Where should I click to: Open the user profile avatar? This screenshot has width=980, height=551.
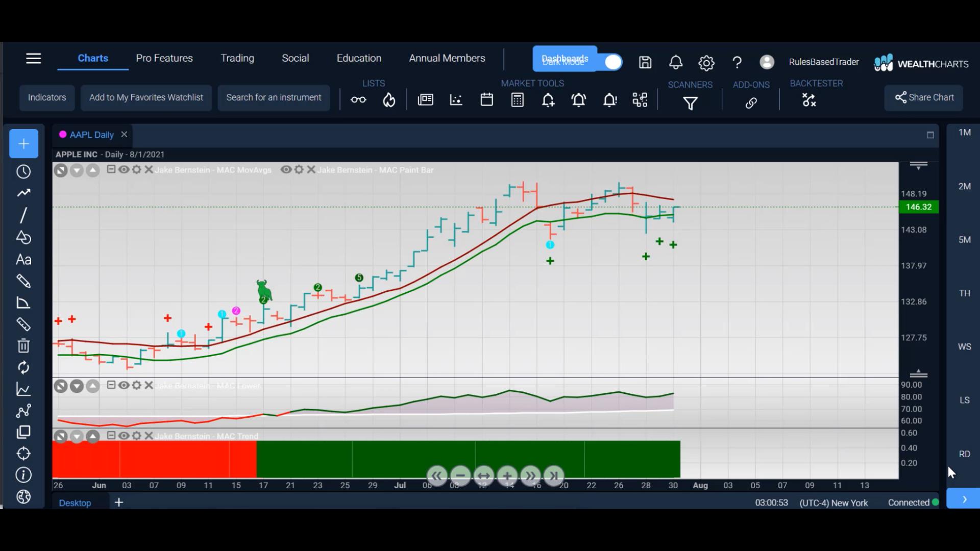pyautogui.click(x=767, y=62)
